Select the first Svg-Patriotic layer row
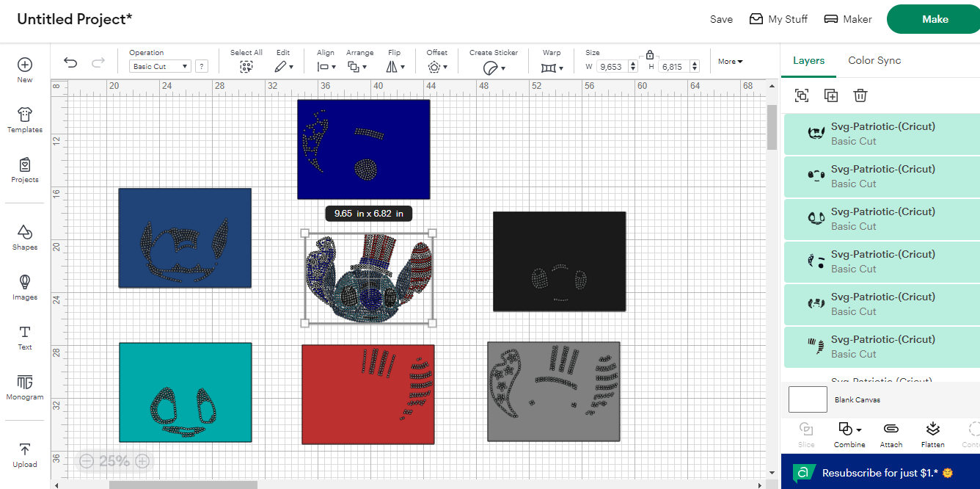 coord(882,134)
